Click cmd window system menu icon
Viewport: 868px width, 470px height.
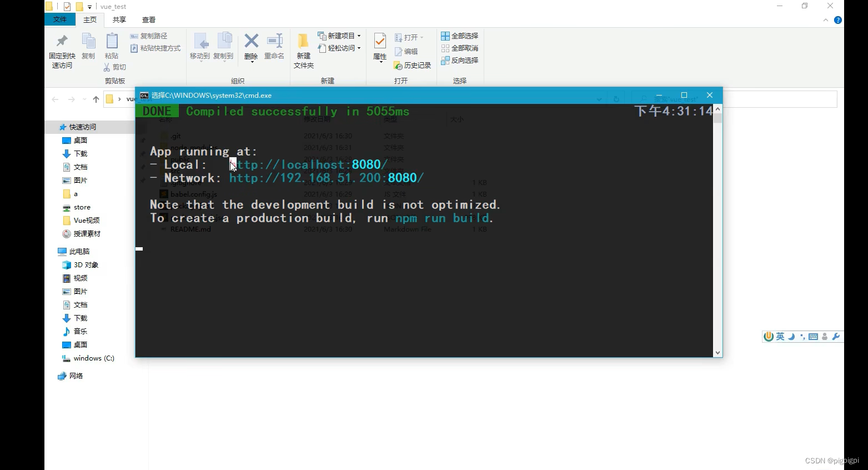(x=144, y=95)
